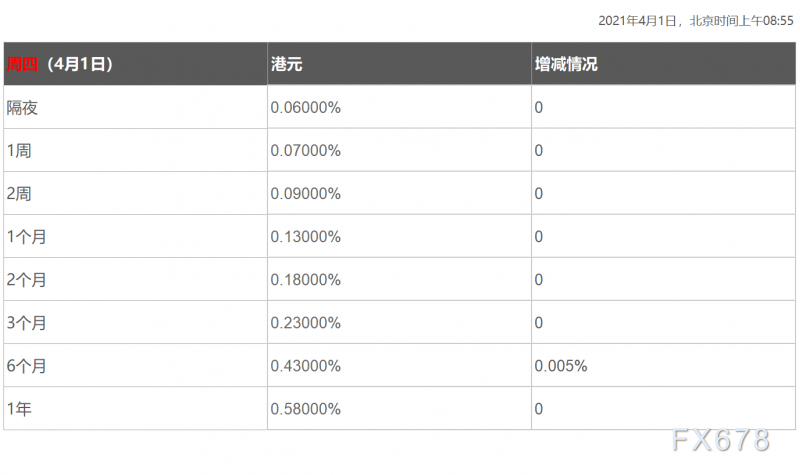Select the 3个月 row label
Image resolution: width=800 pixels, height=475 pixels.
[x=27, y=323]
